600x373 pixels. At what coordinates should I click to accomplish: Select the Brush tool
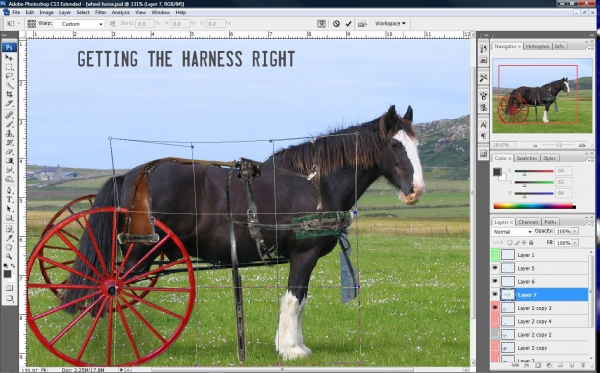click(x=9, y=124)
